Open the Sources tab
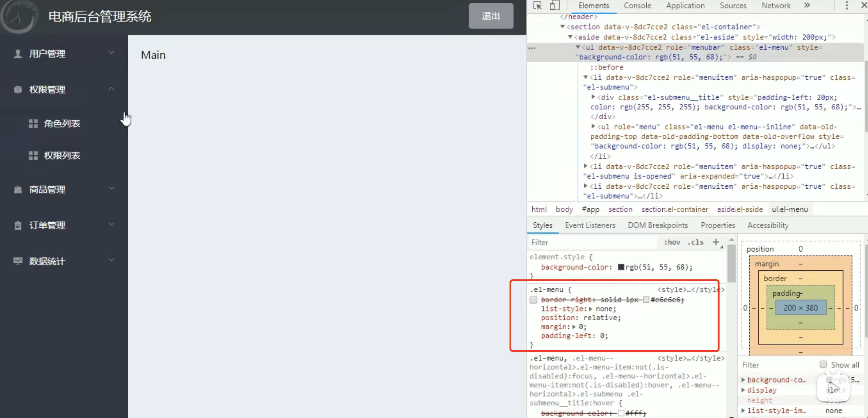Screen dimensions: 868x418 [733, 6]
